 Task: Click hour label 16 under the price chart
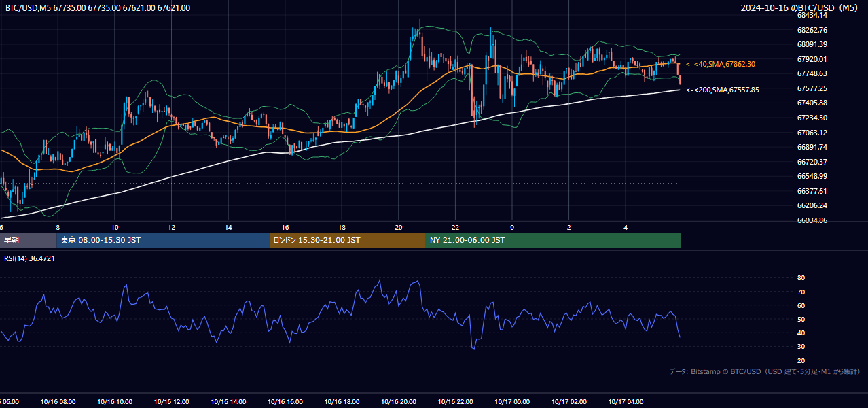click(285, 227)
